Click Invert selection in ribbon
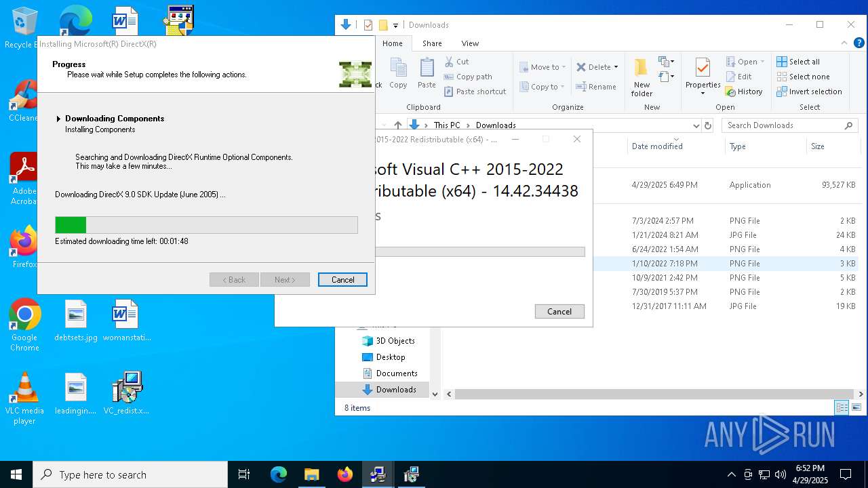The width and height of the screenshot is (868, 488). (809, 91)
